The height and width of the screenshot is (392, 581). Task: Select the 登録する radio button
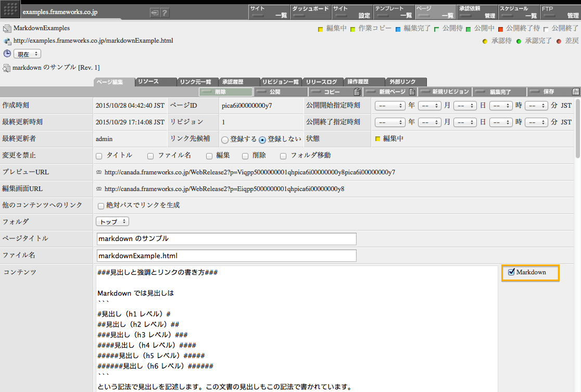225,140
